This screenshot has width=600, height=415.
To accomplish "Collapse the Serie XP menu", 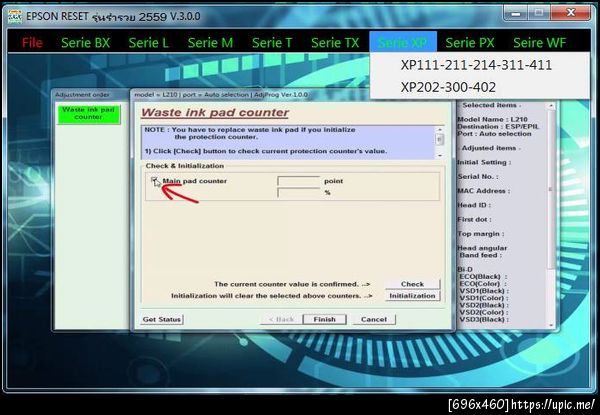I will tap(403, 42).
